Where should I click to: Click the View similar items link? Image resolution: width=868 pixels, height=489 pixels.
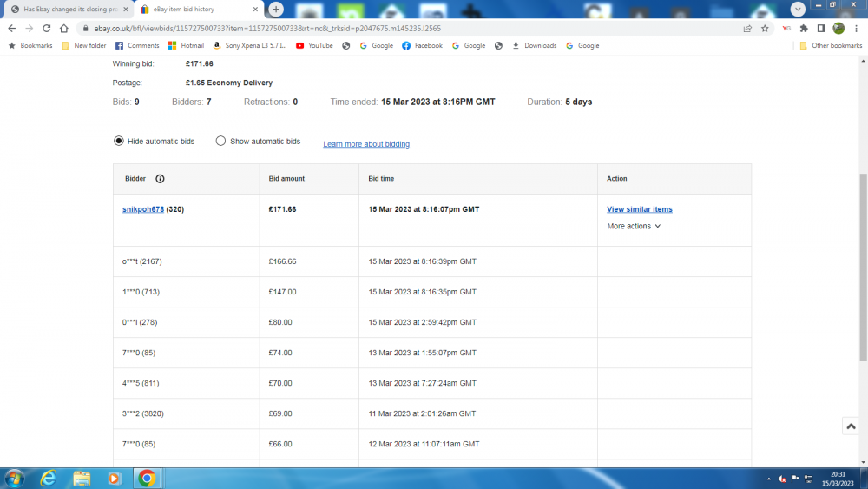click(x=639, y=209)
